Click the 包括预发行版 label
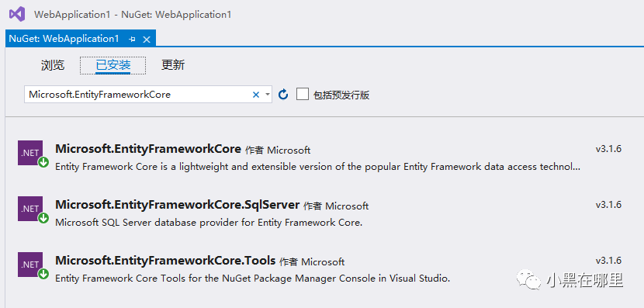Screen dimensions: 644x308 pos(341,95)
